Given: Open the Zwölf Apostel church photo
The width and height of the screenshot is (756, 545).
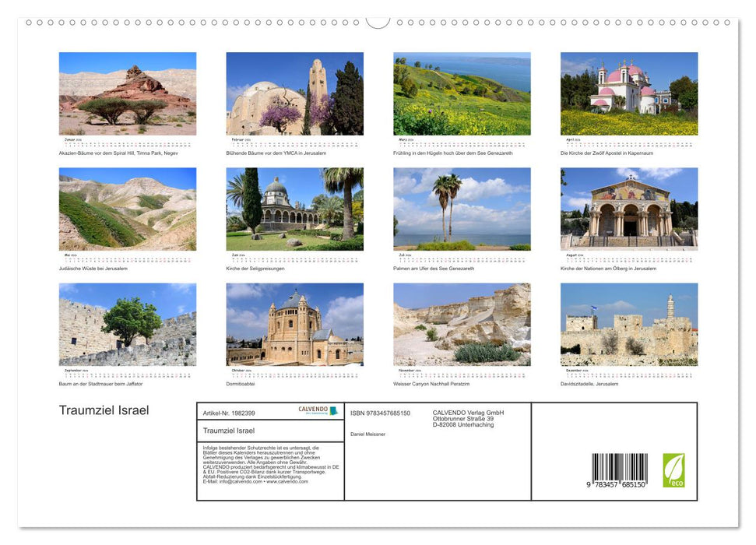Looking at the screenshot, I should pyautogui.click(x=628, y=92).
